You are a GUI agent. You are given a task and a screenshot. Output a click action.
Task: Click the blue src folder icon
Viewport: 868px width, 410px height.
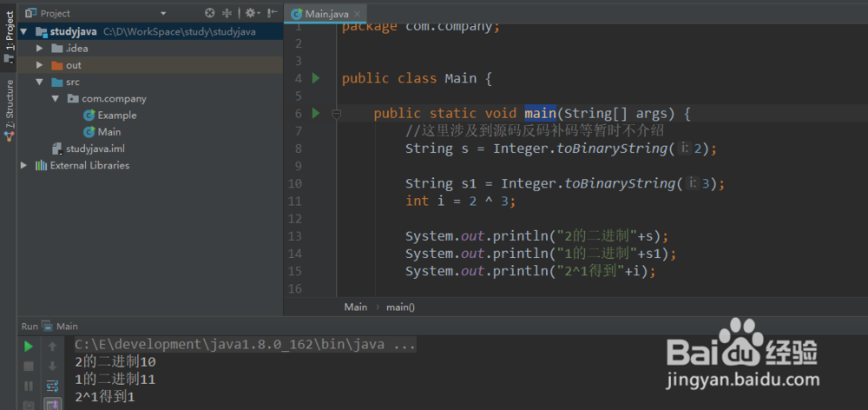click(57, 82)
